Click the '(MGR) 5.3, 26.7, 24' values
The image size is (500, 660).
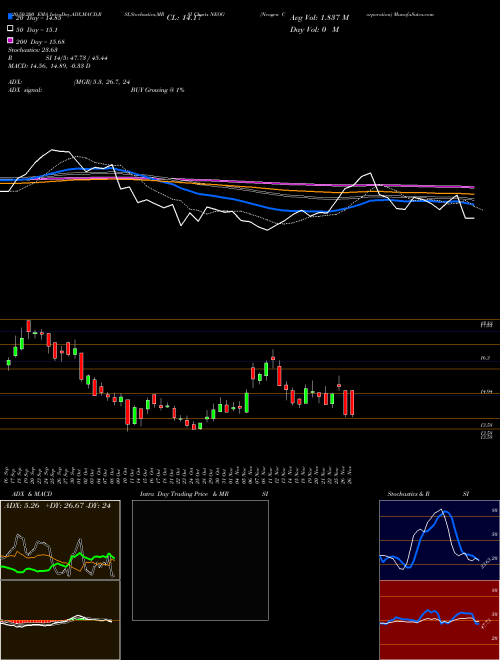[102, 83]
